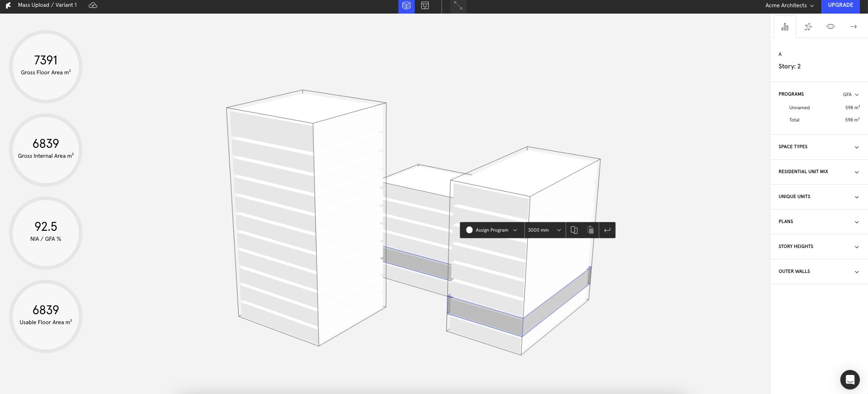Switch to the node graph tab
The height and width of the screenshot is (394, 868).
pyautogui.click(x=808, y=27)
